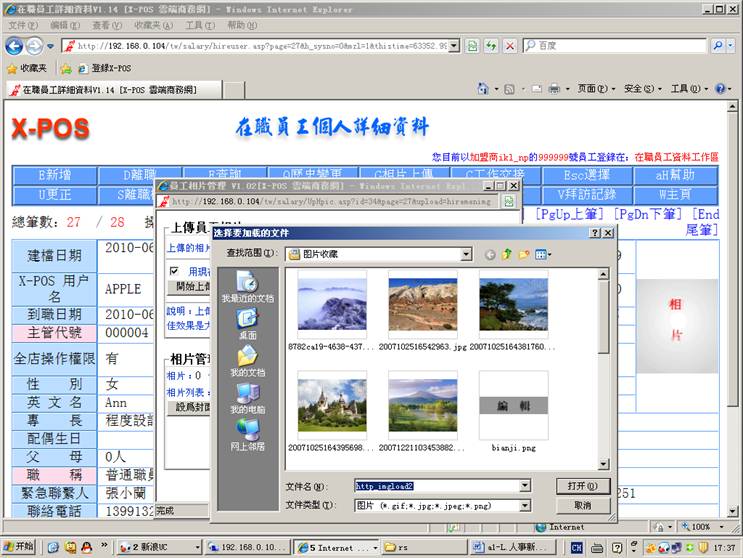Create new folder using toolbar icon
Screen dimensions: 743x558
pos(523,255)
